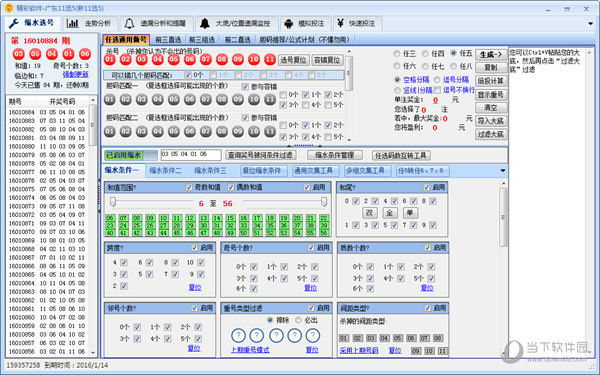Pick gray ball 11 in 胆码匹配一 row

[x=270, y=100]
